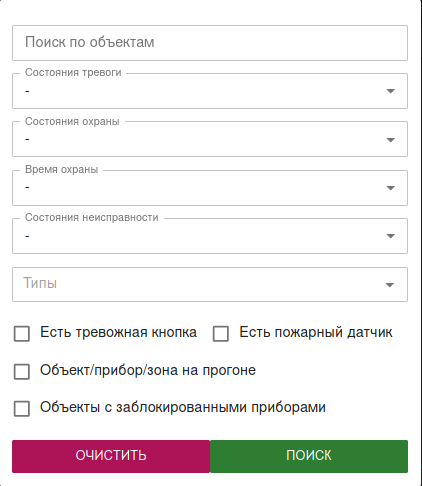
Task: Open the 'Состояния неисправности' dropdown
Action: tap(210, 236)
